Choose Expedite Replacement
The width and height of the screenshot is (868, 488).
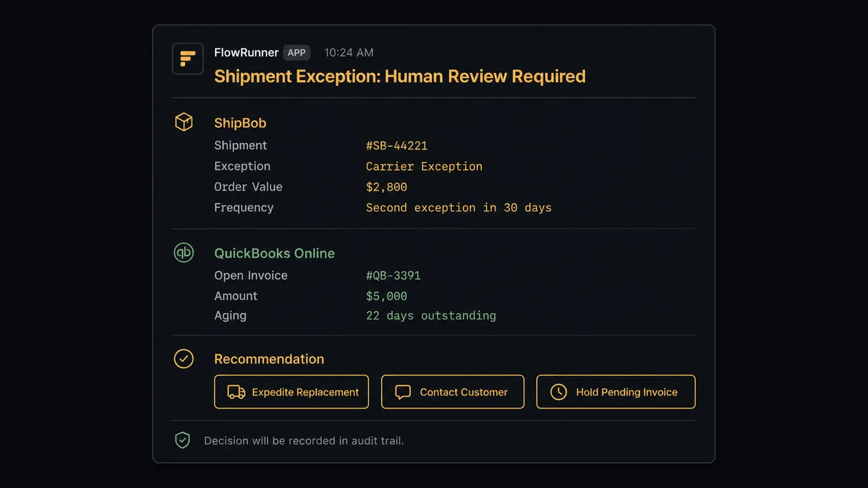(x=292, y=392)
